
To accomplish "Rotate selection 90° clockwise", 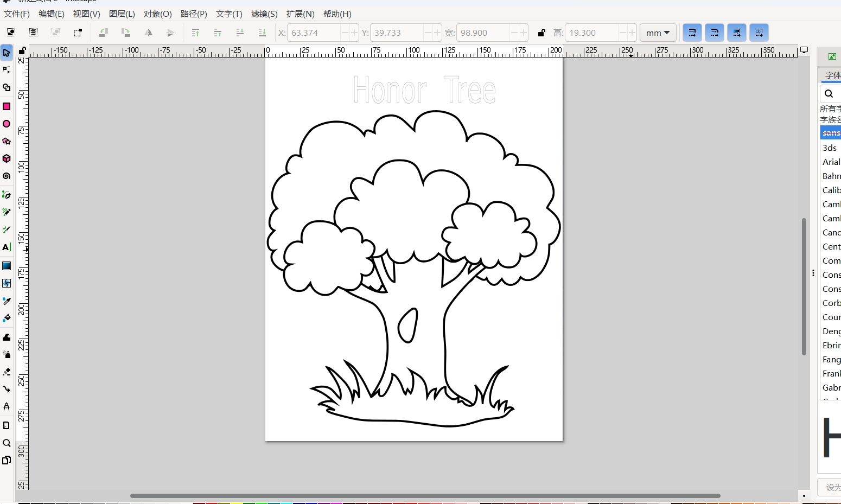I will (x=125, y=33).
